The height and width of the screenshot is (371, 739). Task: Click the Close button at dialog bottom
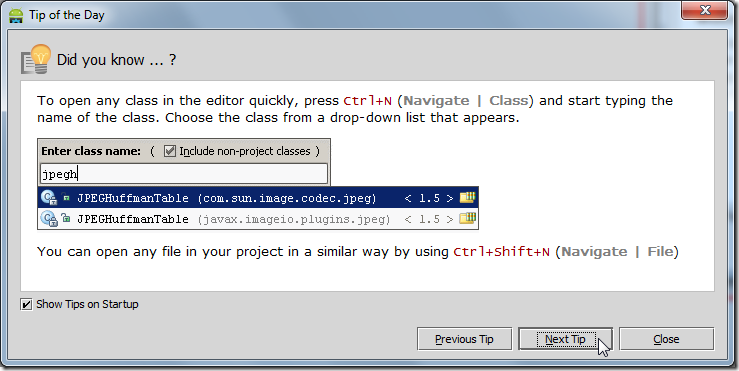click(x=666, y=339)
